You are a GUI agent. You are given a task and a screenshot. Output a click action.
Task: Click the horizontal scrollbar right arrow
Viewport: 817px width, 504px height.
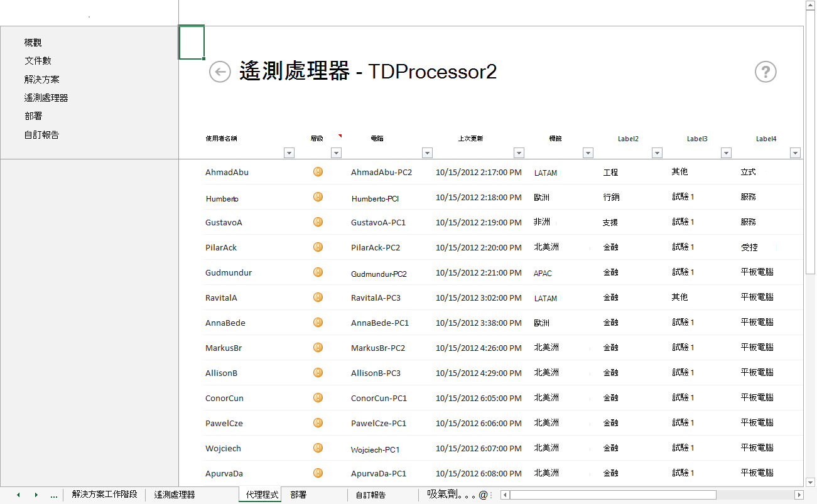799,495
